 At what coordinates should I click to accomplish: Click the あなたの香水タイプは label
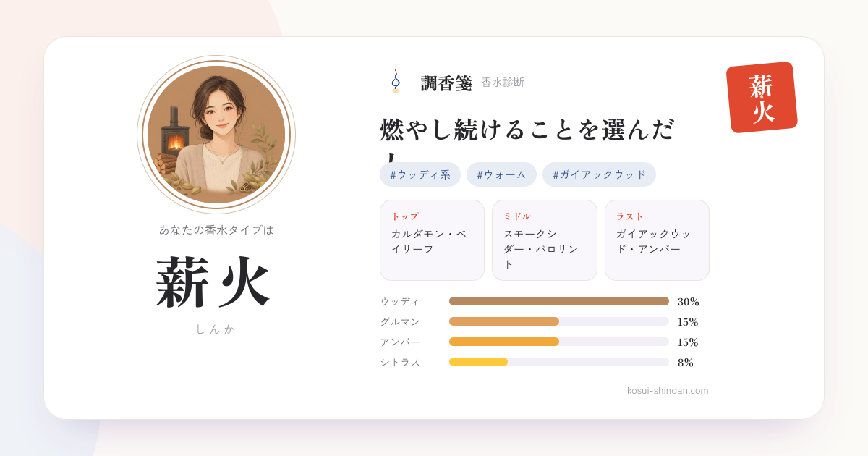click(x=216, y=229)
